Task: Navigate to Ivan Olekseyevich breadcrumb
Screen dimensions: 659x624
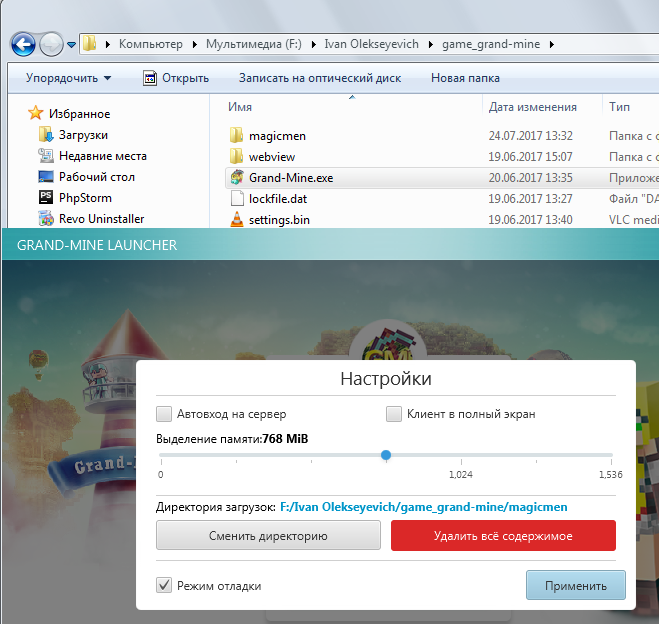Action: [371, 44]
